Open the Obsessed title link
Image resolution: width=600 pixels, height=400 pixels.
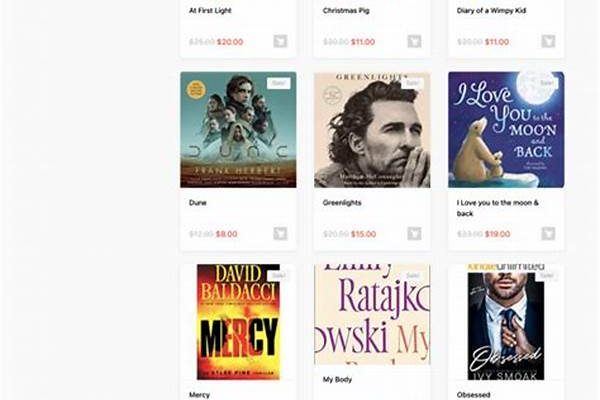(473, 395)
